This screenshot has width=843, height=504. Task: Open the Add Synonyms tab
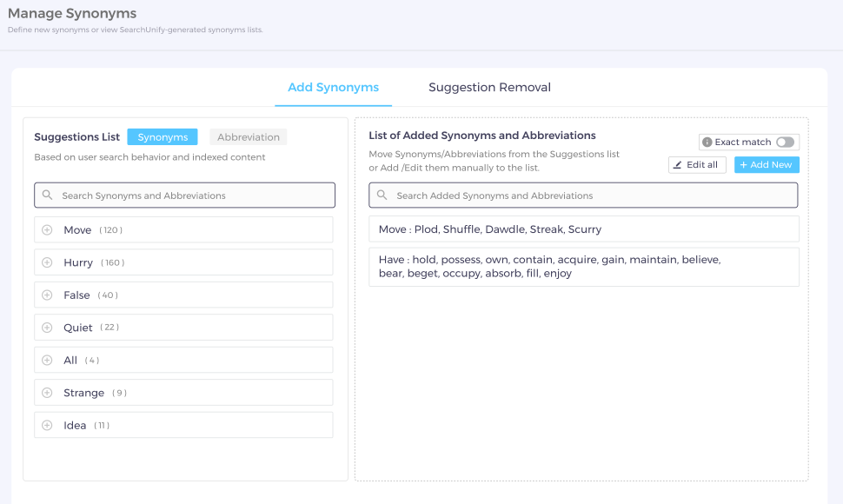point(333,88)
